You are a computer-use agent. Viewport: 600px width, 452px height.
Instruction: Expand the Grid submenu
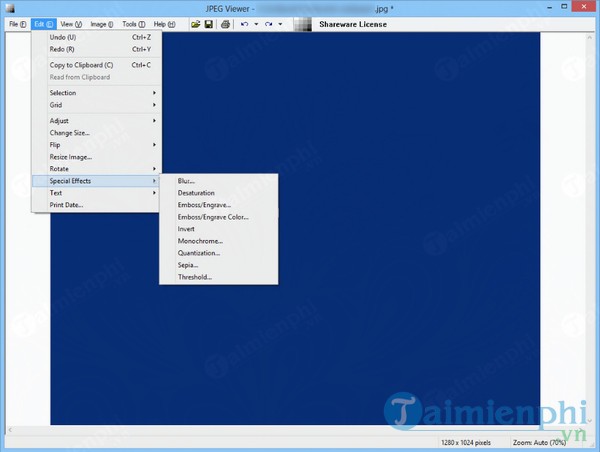tap(97, 105)
